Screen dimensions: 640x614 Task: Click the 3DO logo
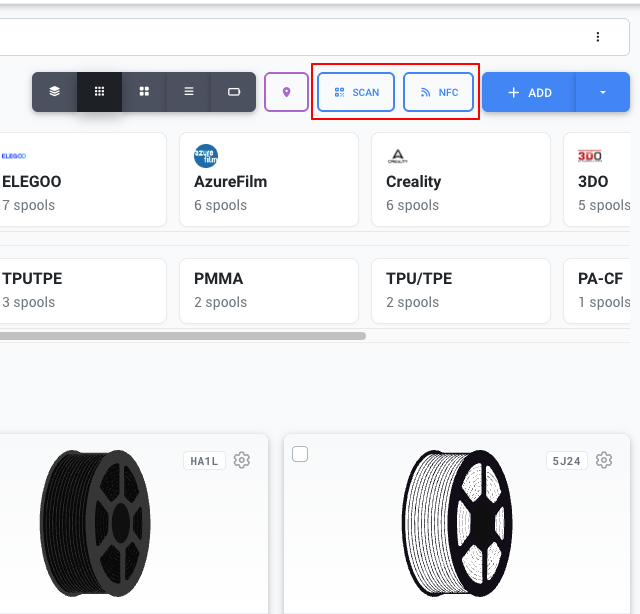590,156
